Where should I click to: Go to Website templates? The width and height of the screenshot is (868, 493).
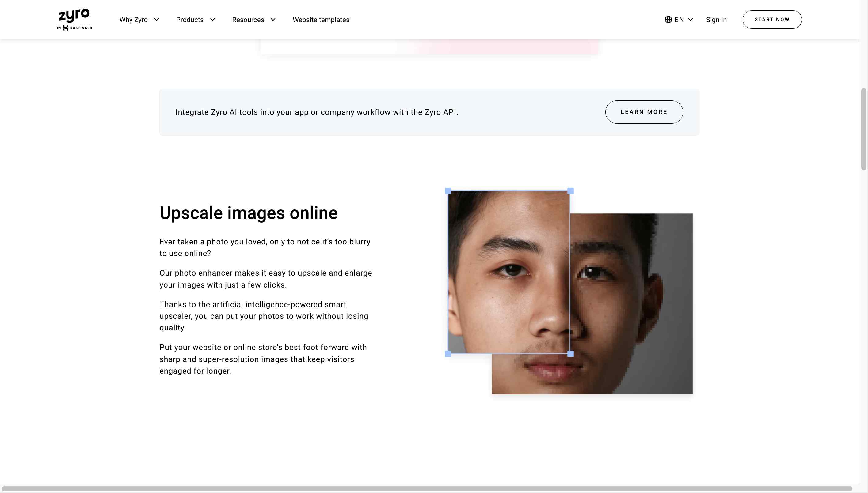coord(321,20)
